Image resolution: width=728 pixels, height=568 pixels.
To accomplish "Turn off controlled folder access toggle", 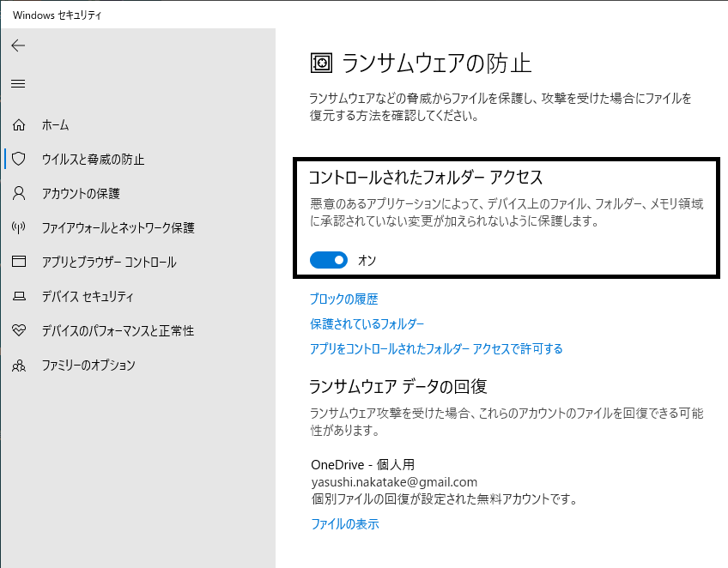I will [x=329, y=260].
